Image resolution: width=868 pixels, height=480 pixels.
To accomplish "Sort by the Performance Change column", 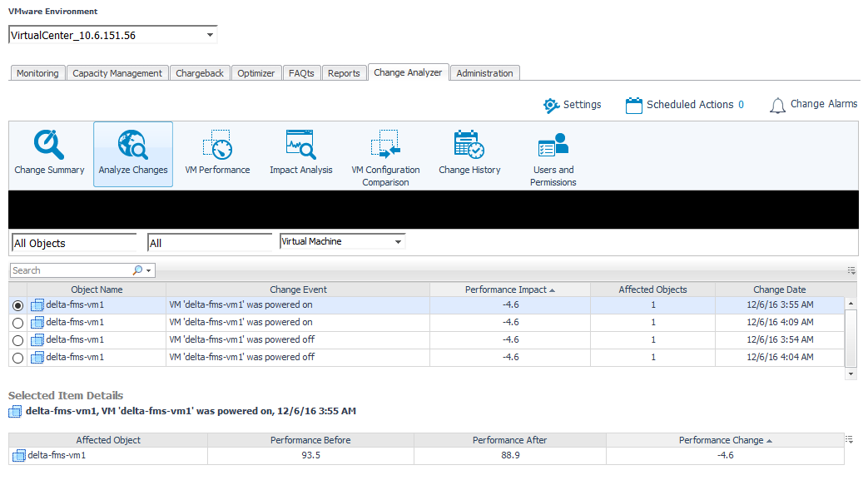I will [725, 440].
